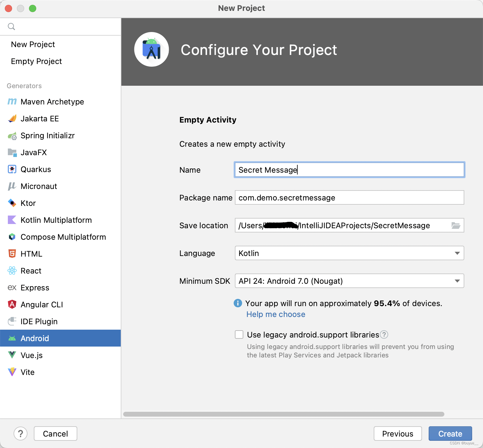Click the green macOS zoom window button
This screenshot has height=448, width=483.
[x=33, y=8]
